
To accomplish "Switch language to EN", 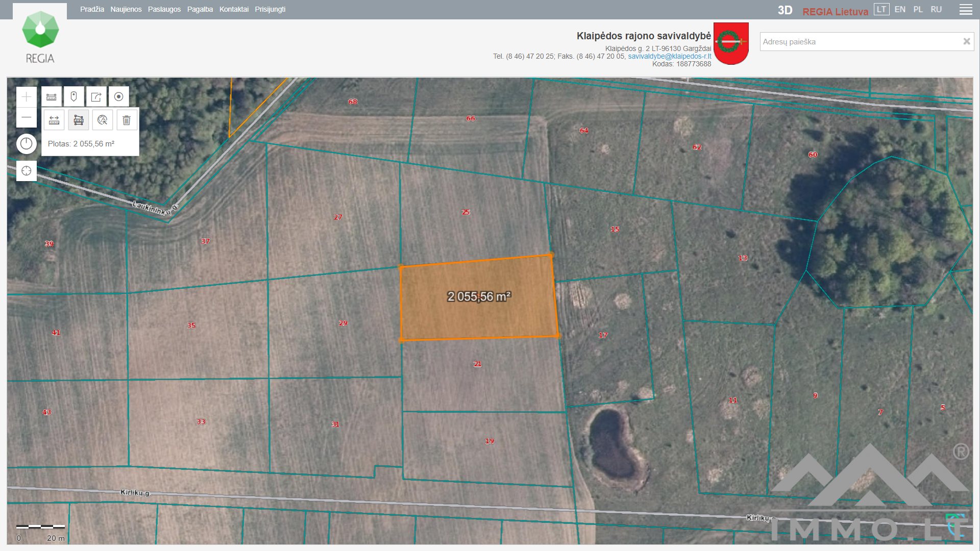I will coord(900,9).
